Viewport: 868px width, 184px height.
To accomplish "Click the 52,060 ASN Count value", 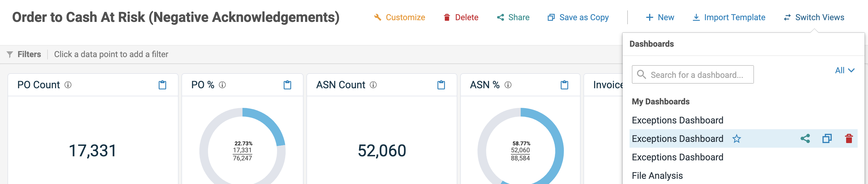I will [x=382, y=150].
